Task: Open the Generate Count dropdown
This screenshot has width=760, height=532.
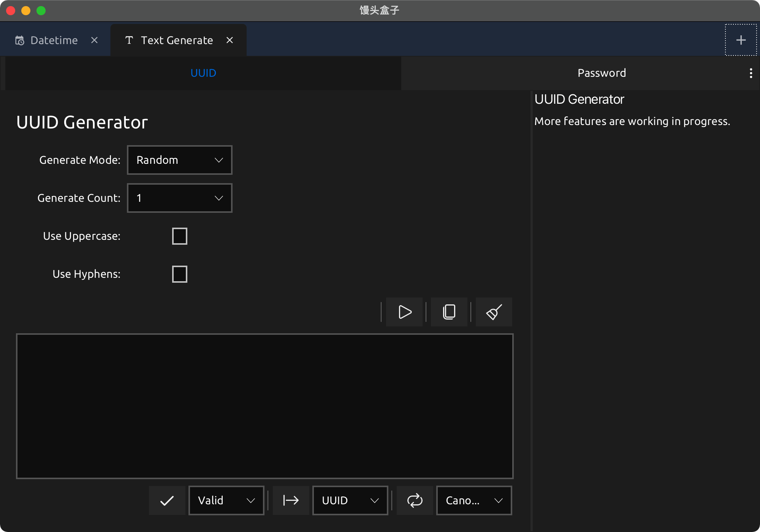Action: (x=179, y=198)
